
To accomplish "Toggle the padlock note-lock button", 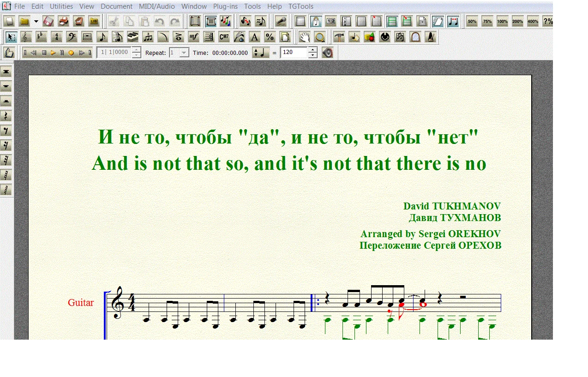I will tap(316, 21).
